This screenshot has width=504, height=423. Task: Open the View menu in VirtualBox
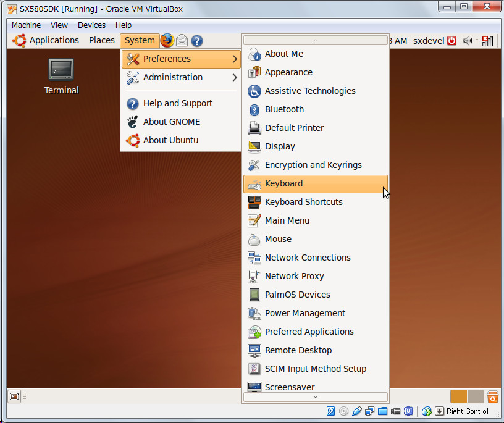coord(59,25)
